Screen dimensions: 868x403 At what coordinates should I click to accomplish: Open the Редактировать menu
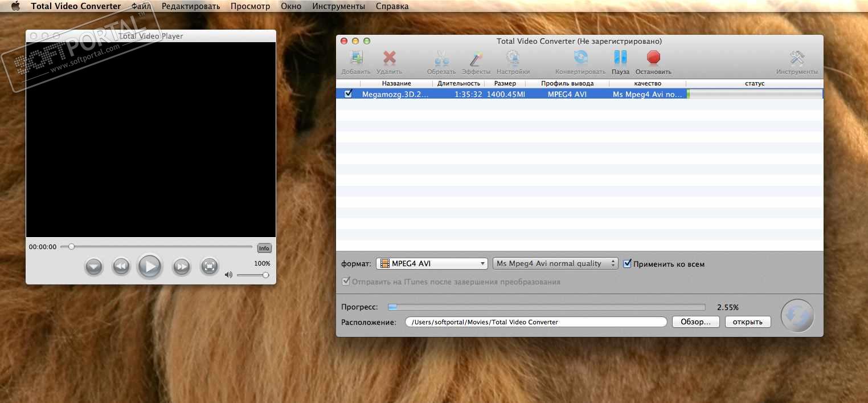point(190,6)
